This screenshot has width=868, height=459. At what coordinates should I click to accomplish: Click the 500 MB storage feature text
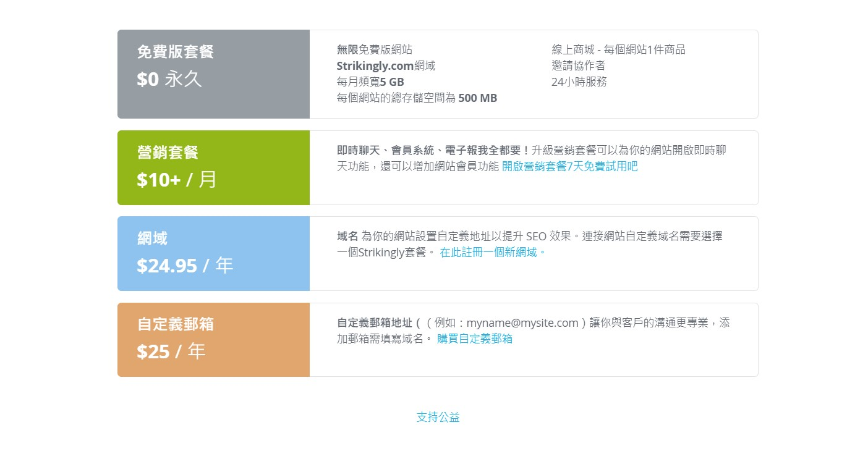click(417, 98)
